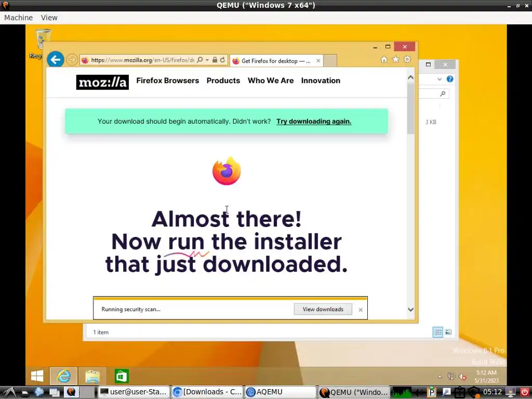Switch to the AQEMU taskbar window
532x399 pixels.
[x=280, y=392]
